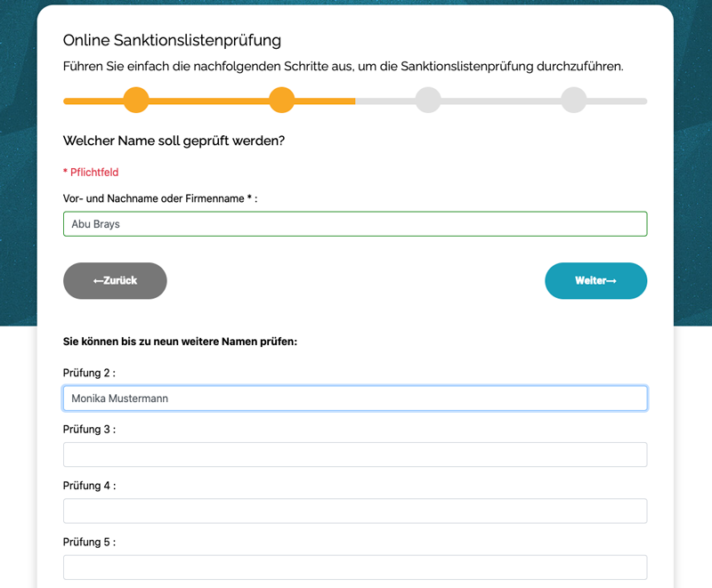This screenshot has width=712, height=588.
Task: Focus the empty Prüfung 3 input field
Action: pos(355,455)
